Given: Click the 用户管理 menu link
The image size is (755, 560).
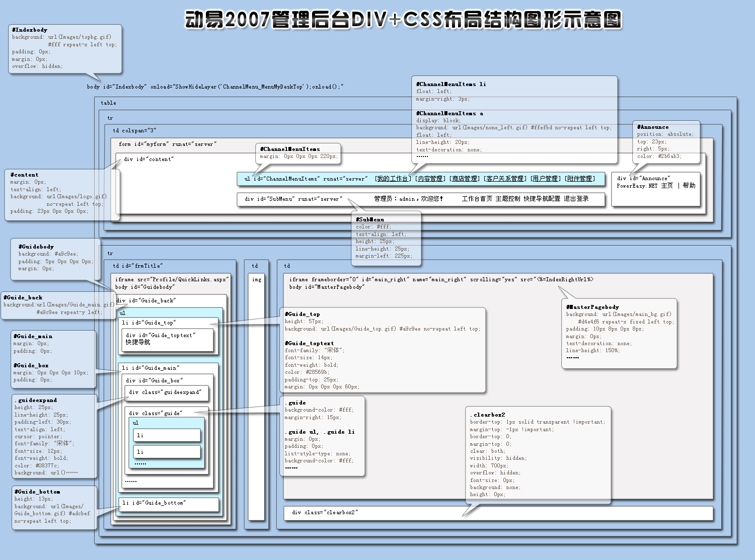Looking at the screenshot, I should pos(545,179).
